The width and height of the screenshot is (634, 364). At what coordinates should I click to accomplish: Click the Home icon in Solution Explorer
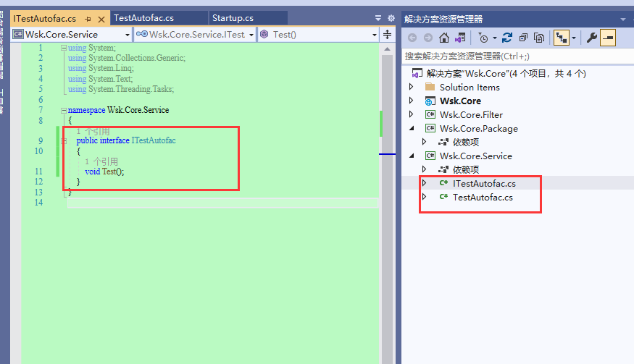(x=444, y=38)
